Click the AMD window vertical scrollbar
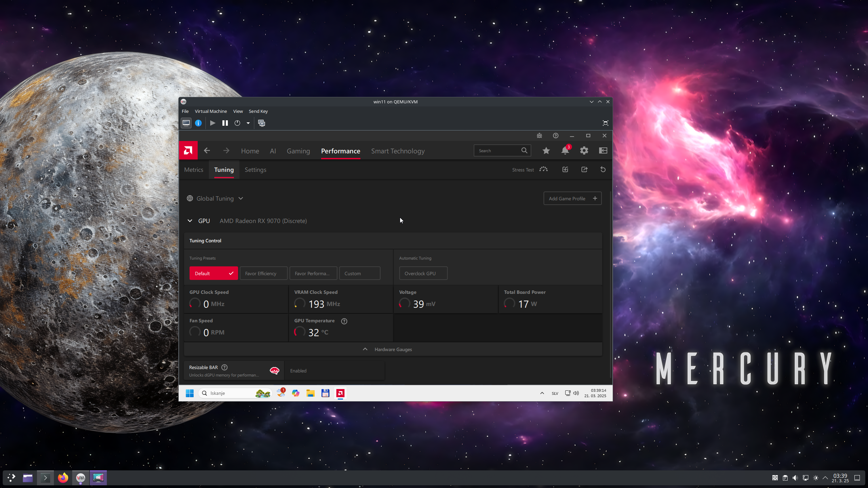 pyautogui.click(x=610, y=285)
